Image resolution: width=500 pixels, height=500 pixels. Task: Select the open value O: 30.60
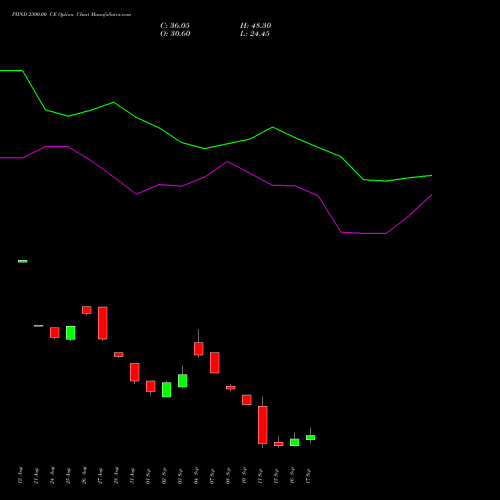[x=175, y=34]
